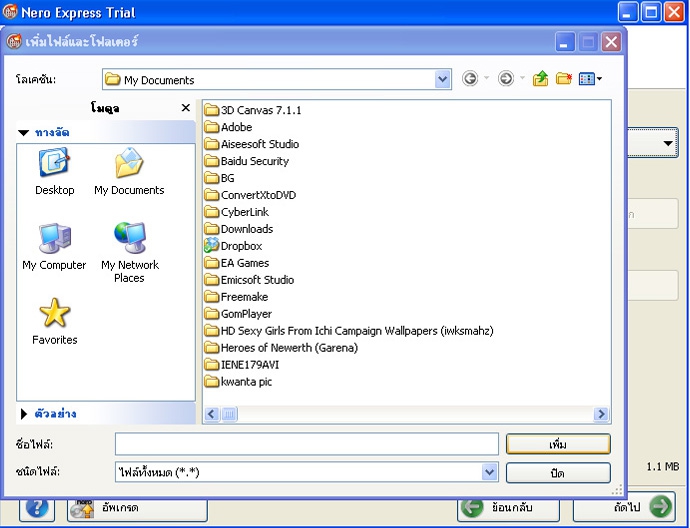
Task: Select the CyberLink folder
Action: (x=237, y=212)
